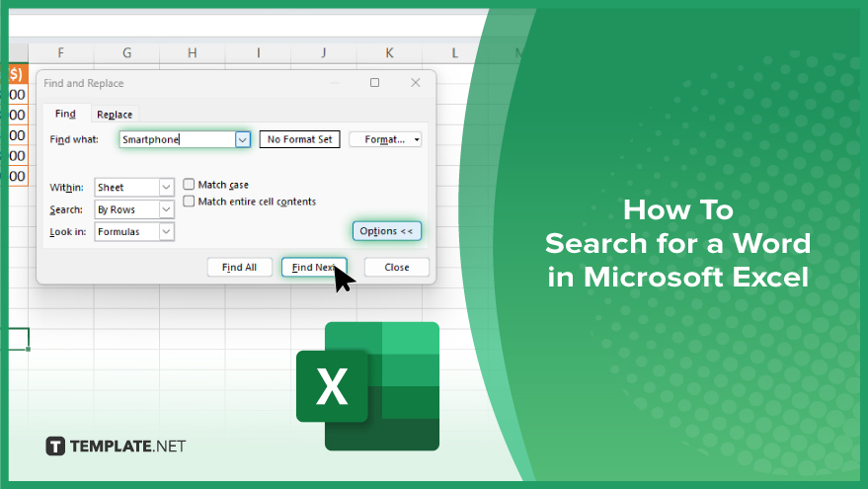Image resolution: width=868 pixels, height=489 pixels.
Task: Click the Microsoft Excel logo icon
Action: pyautogui.click(x=367, y=386)
